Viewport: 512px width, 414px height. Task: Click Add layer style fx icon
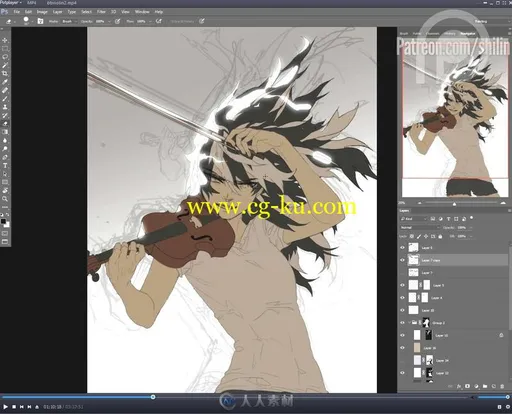[x=459, y=386]
